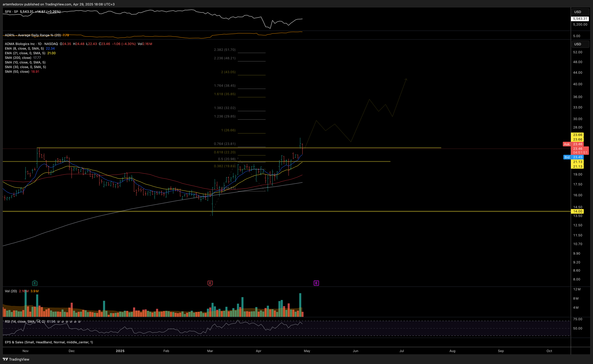The height and width of the screenshot is (364, 593).
Task: Click the Jul label on the time axis
Action: click(x=402, y=351)
